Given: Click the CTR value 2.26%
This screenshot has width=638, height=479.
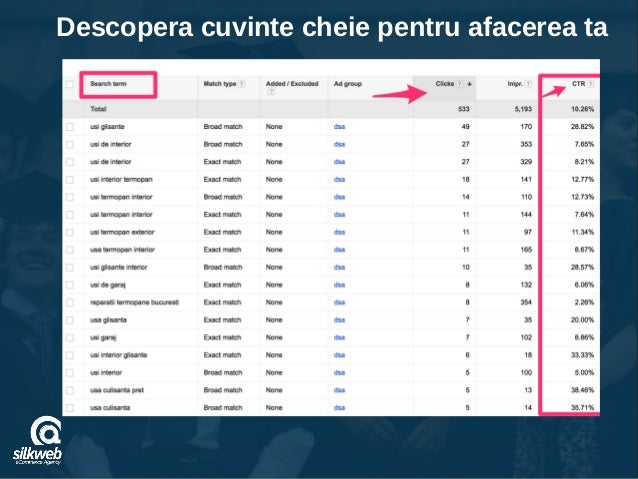Looking at the screenshot, I should (584, 302).
